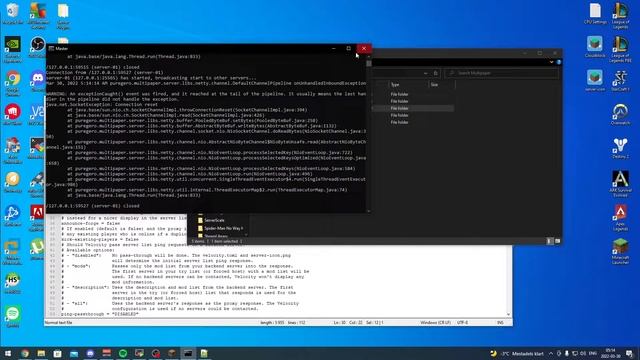
Task: Click the Search Multipaper field in File Explorer
Action: 502,73
